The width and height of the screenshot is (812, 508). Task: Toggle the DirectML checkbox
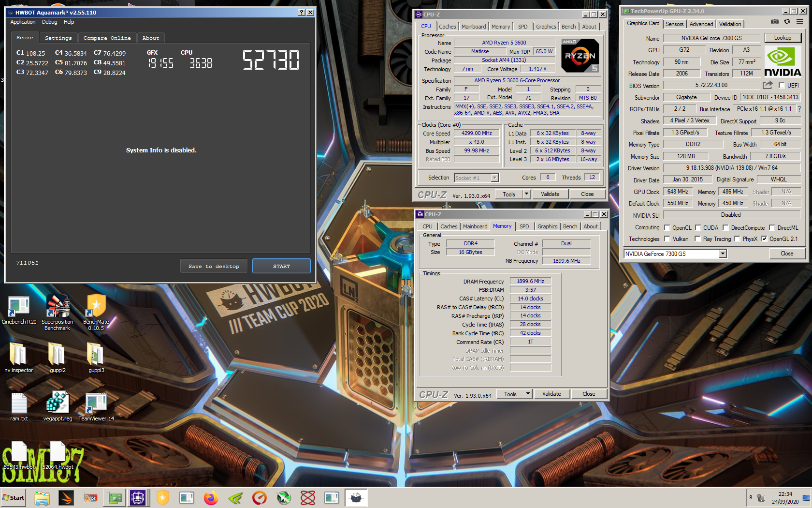click(x=772, y=227)
